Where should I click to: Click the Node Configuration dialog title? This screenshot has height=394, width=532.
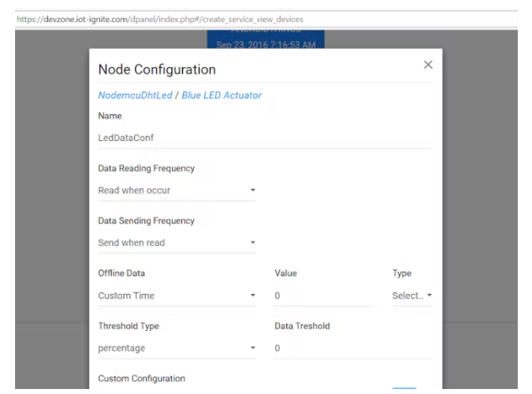(157, 70)
